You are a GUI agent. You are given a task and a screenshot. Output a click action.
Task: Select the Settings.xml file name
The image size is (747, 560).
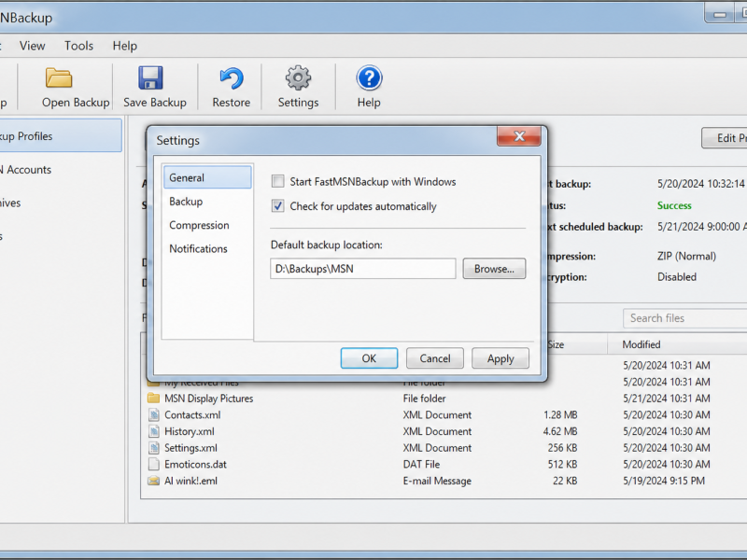[x=190, y=448]
